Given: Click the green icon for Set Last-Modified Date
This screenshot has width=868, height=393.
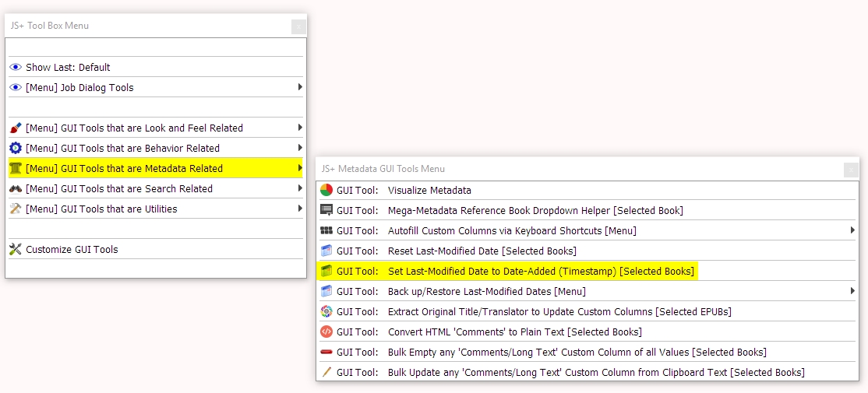Looking at the screenshot, I should pos(326,271).
